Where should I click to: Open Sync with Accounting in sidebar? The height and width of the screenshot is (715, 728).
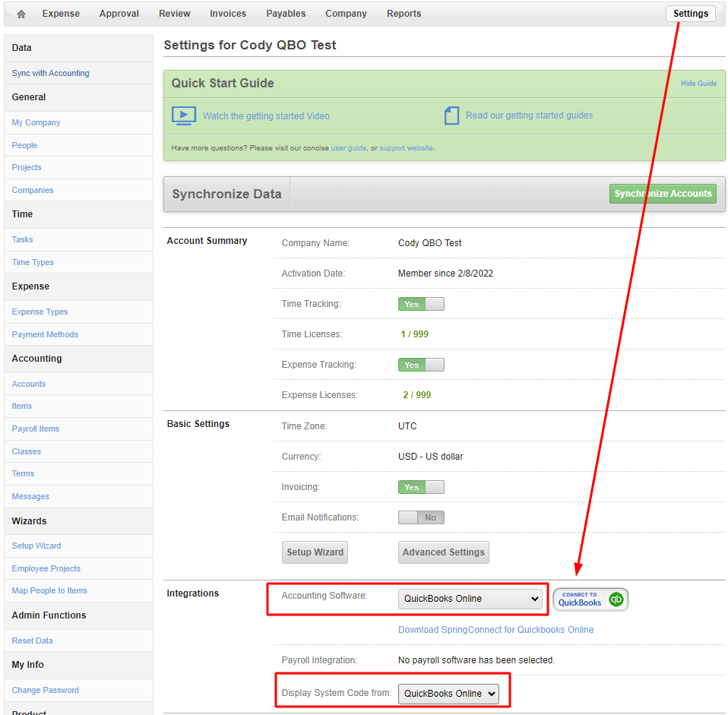(51, 73)
